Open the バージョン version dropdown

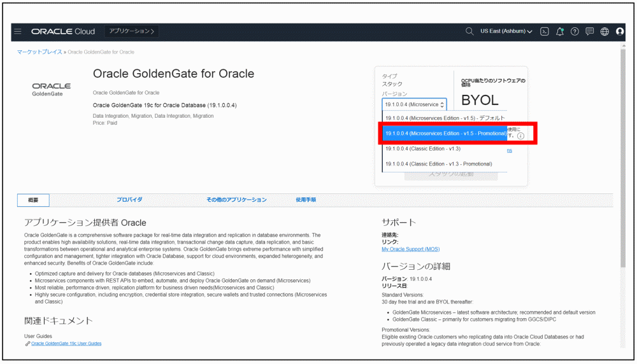[x=414, y=104]
